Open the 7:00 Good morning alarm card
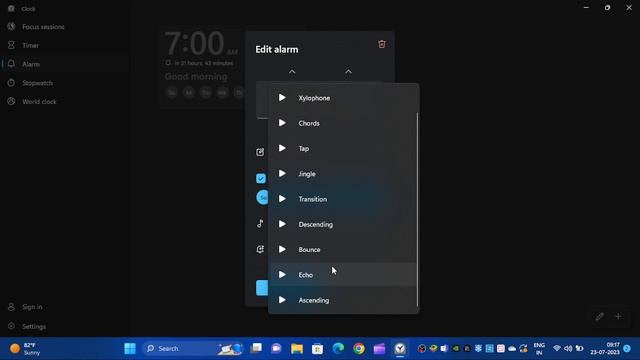 (x=202, y=67)
